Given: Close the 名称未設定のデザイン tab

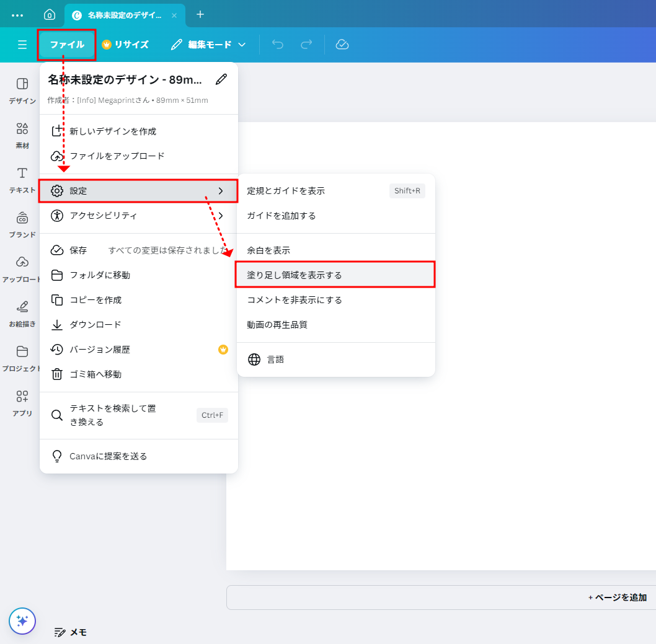Looking at the screenshot, I should [174, 15].
